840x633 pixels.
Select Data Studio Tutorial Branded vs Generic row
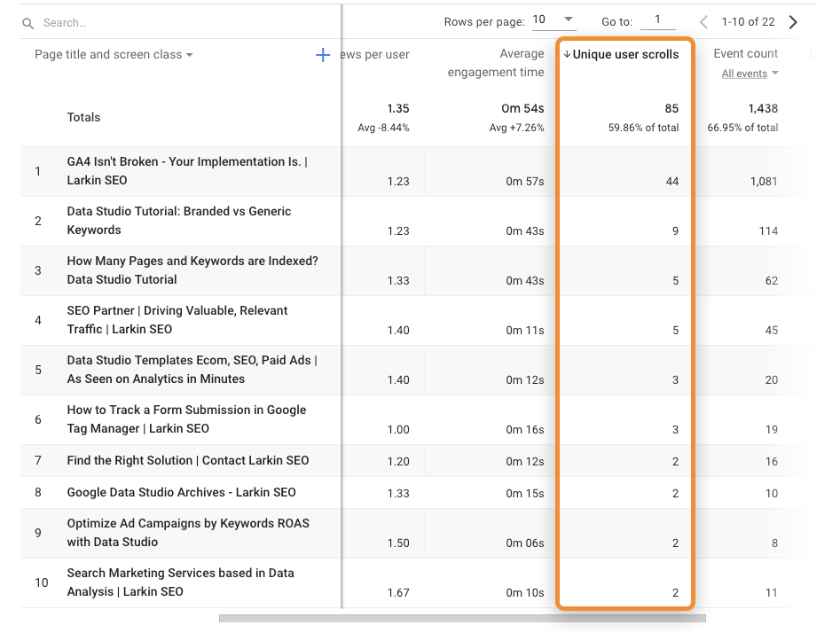click(x=178, y=221)
